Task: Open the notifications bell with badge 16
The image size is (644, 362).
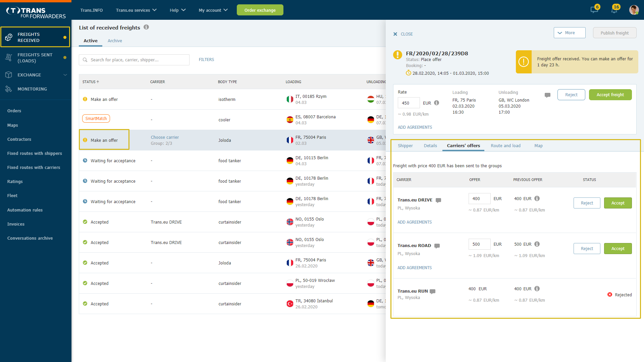Action: pyautogui.click(x=614, y=10)
